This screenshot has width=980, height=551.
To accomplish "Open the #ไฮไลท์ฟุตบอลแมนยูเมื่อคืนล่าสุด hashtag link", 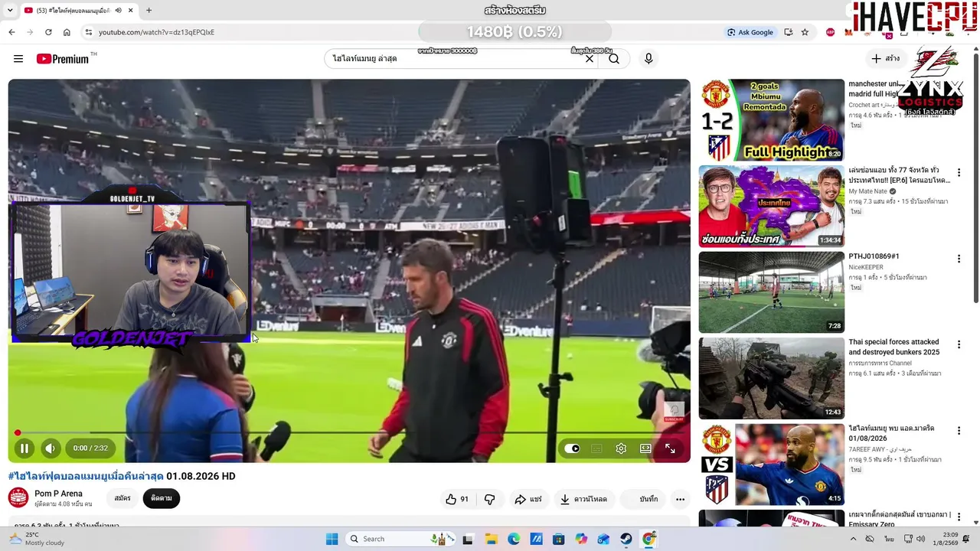I will (x=86, y=476).
